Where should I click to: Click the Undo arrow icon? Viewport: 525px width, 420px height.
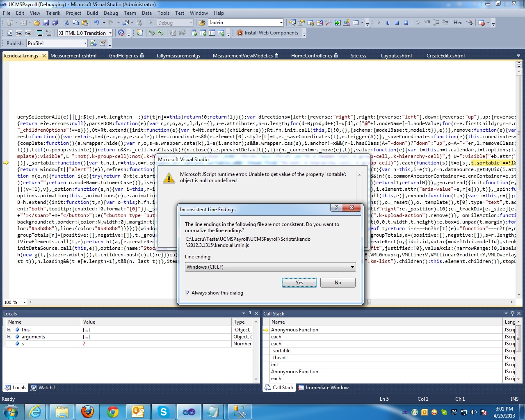coord(96,23)
